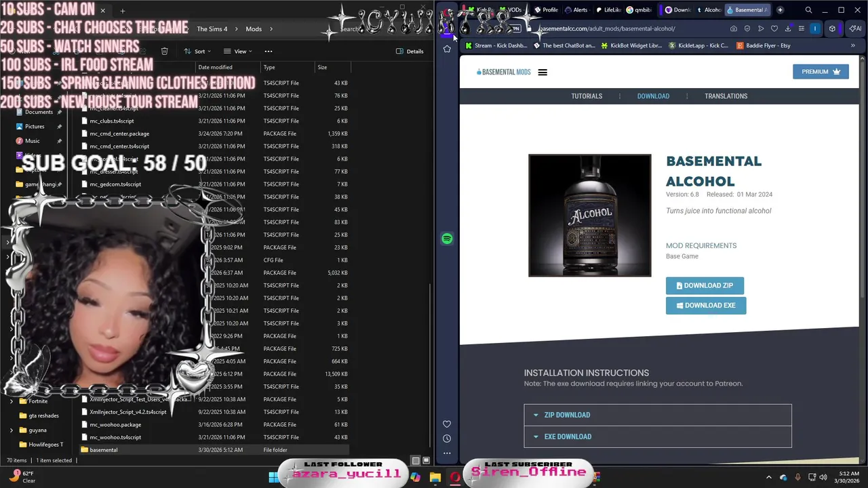Select the DOWNLOAD menu item
Image resolution: width=868 pixels, height=488 pixels.
tap(653, 96)
